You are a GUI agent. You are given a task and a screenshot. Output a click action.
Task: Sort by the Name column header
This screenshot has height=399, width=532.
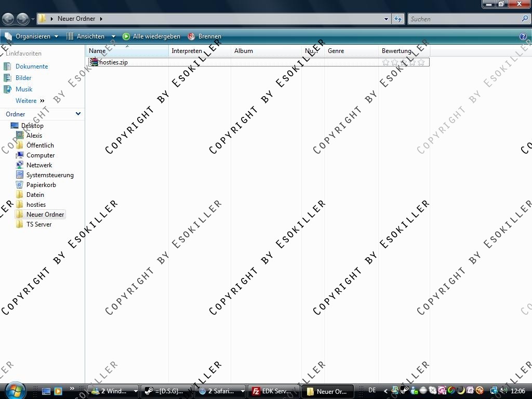point(127,50)
